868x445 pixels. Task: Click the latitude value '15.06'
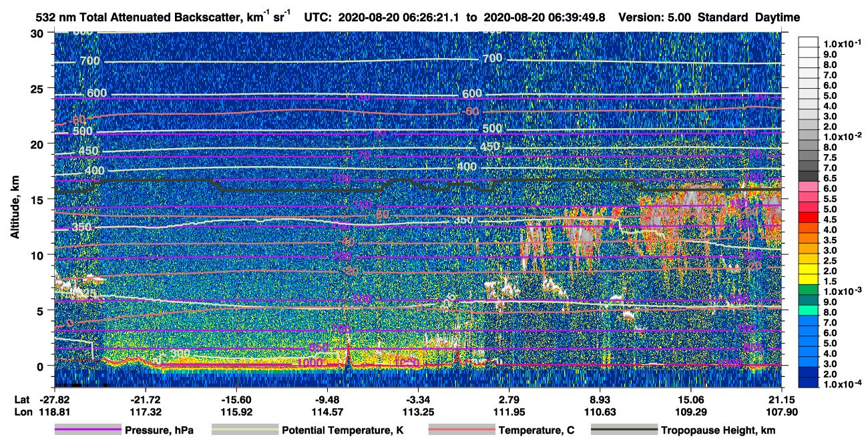(691, 399)
